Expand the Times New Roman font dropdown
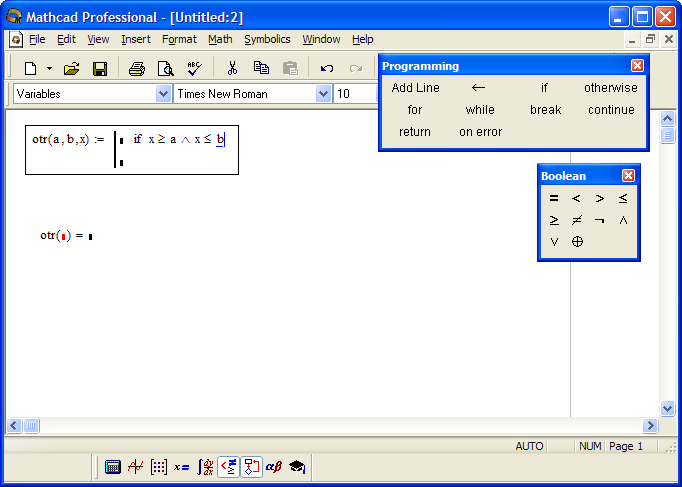 [x=323, y=93]
